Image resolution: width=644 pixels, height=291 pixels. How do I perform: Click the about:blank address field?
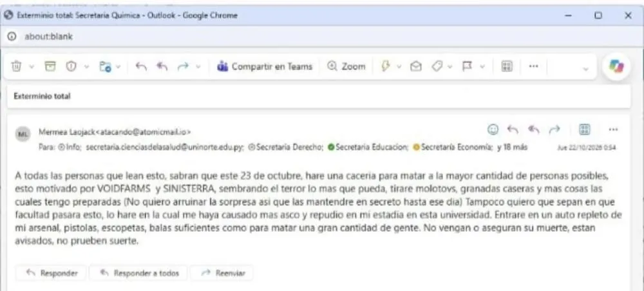(x=48, y=37)
